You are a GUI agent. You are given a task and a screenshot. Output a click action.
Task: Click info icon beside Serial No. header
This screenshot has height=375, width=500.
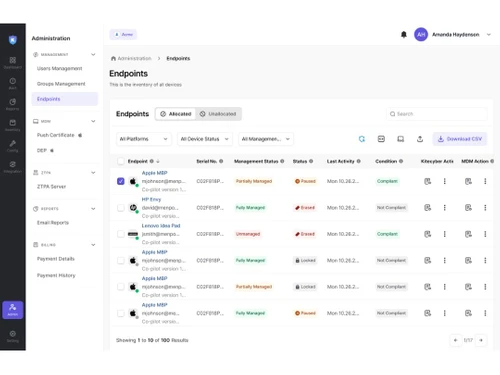221,161
